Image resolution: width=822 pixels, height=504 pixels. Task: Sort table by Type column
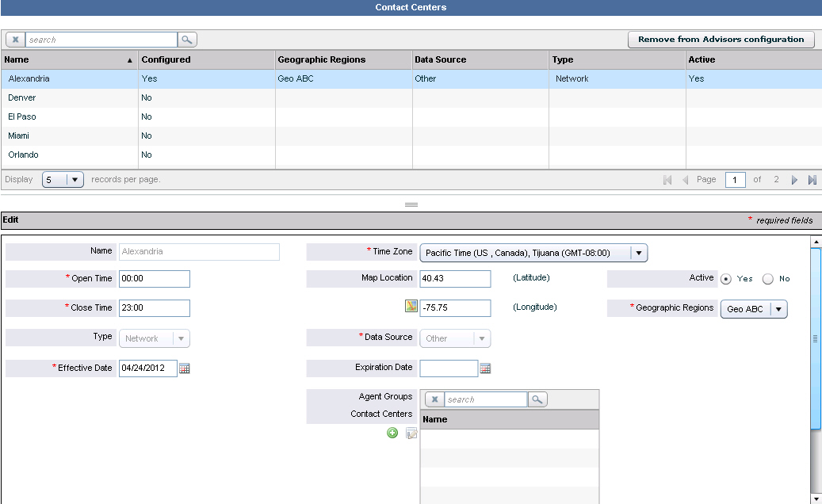coord(617,59)
